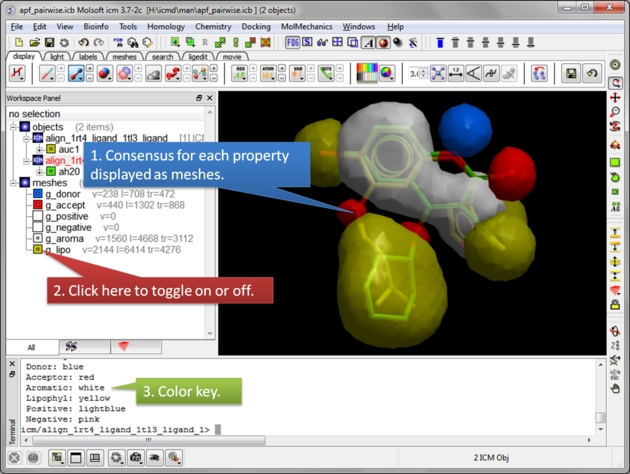Expand the auc1 tree item
The width and height of the screenshot is (630, 474).
pyautogui.click(x=39, y=149)
